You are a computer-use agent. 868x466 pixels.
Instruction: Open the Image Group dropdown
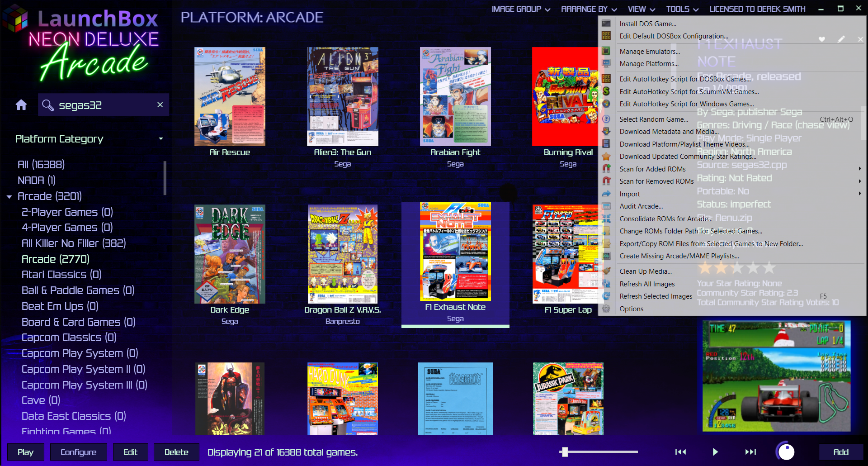click(521, 9)
